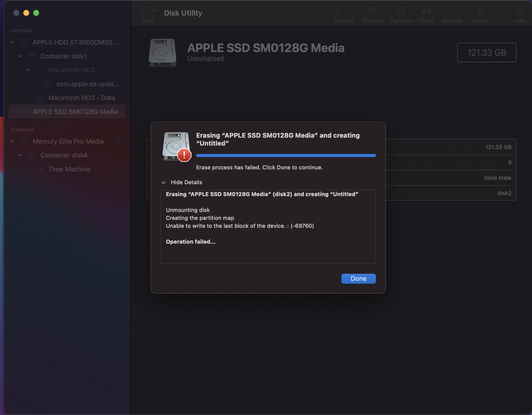Select Macintosh HD3 - Data volume
This screenshot has height=415, width=532.
81,98
